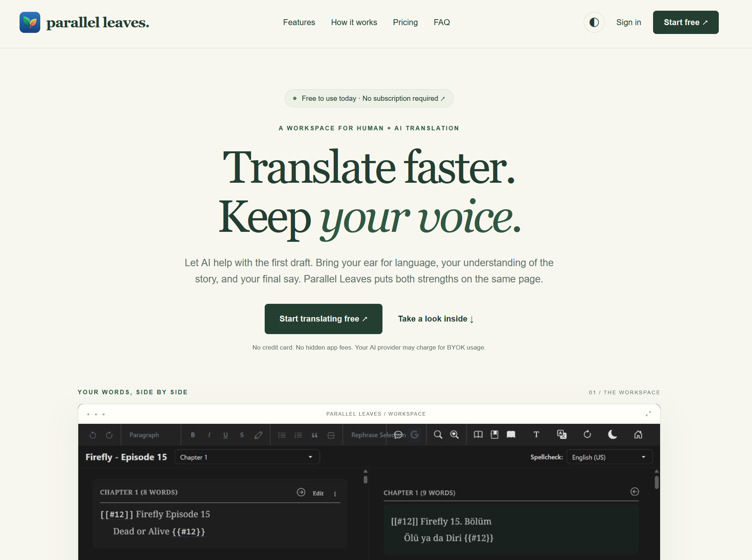Toggle the site light/dark theme button
This screenshot has height=560, width=752.
pos(594,23)
